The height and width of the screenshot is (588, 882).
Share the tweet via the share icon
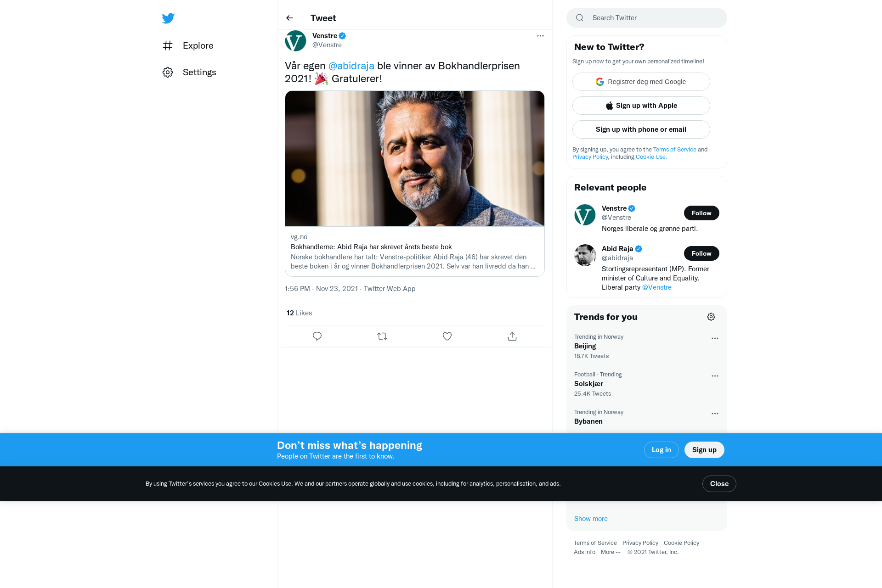point(512,336)
